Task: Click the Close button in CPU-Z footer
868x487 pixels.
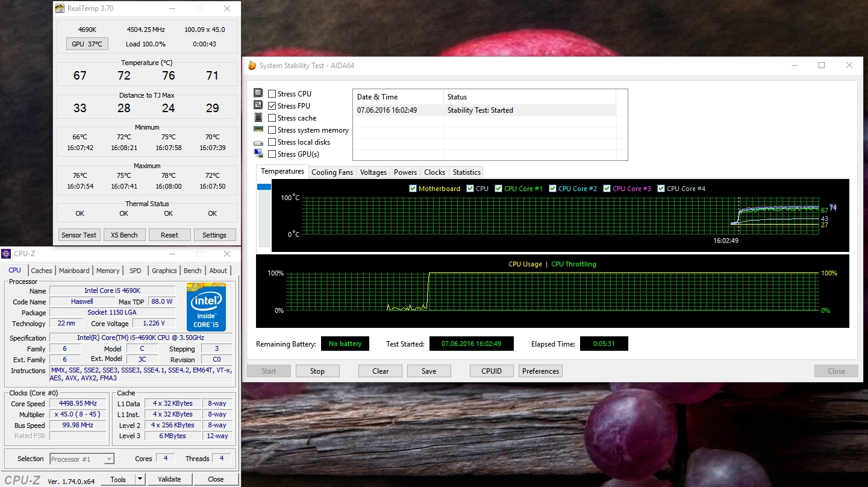Action: coord(216,479)
